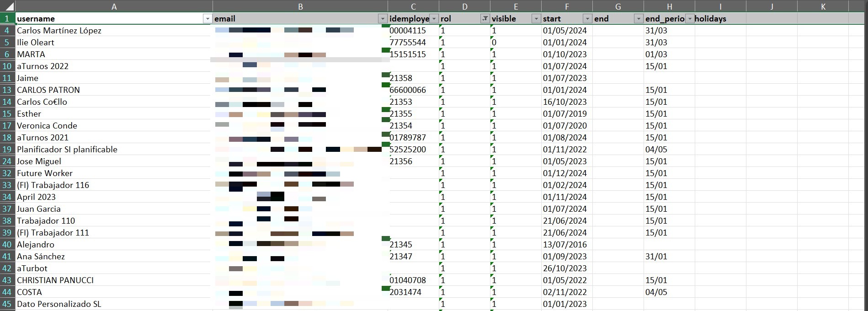Click start date 13/07/2016 cell
The width and height of the screenshot is (868, 311).
566,245
